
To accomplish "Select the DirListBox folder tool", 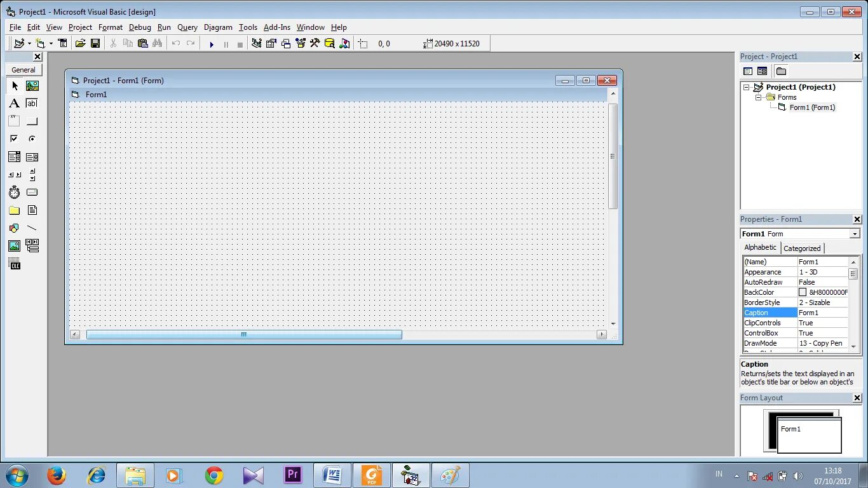I will [15, 210].
